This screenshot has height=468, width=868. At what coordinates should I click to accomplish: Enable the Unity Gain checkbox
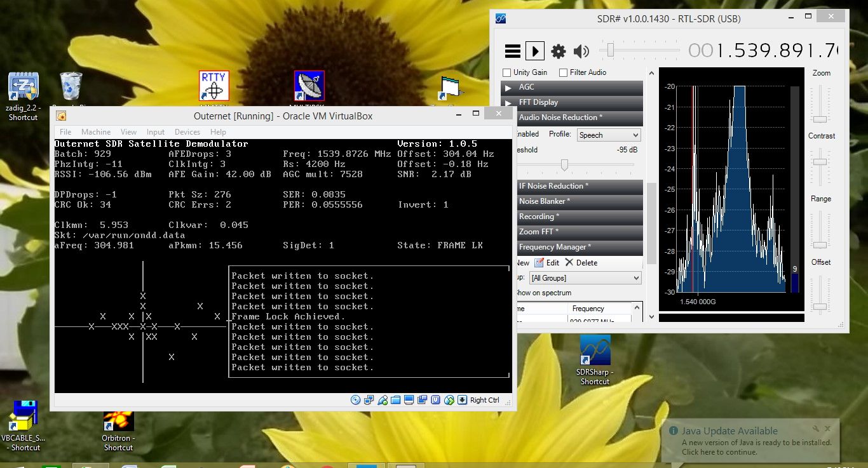click(507, 72)
